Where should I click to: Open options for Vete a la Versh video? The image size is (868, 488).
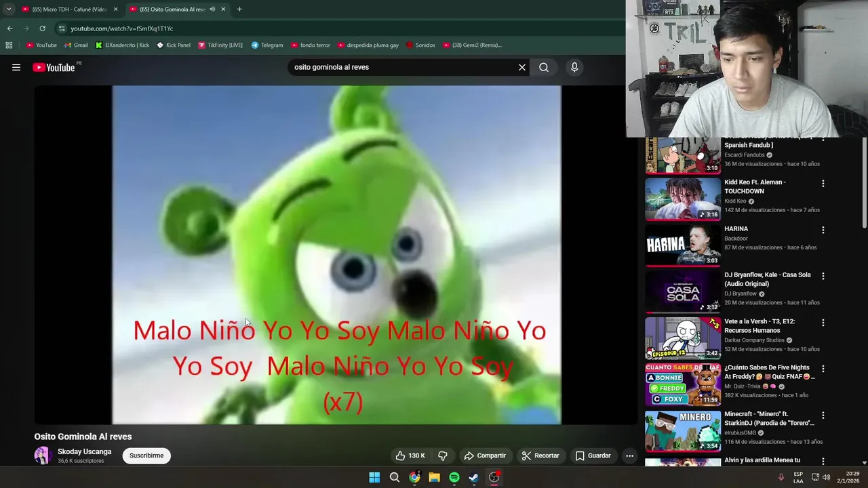click(x=823, y=323)
